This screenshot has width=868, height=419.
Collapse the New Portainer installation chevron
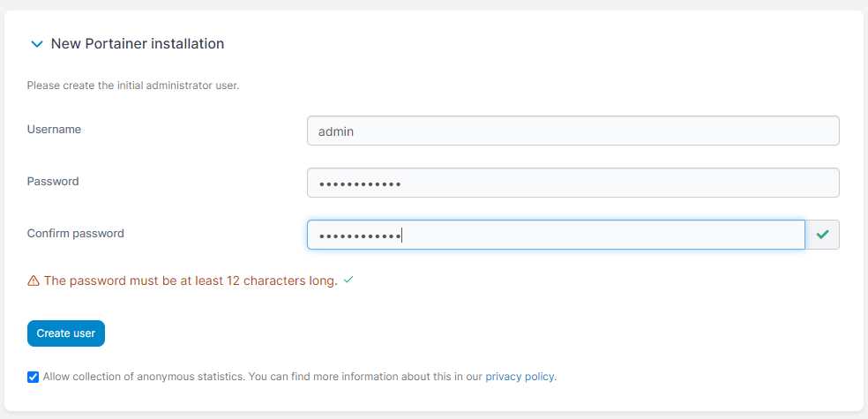pos(36,44)
